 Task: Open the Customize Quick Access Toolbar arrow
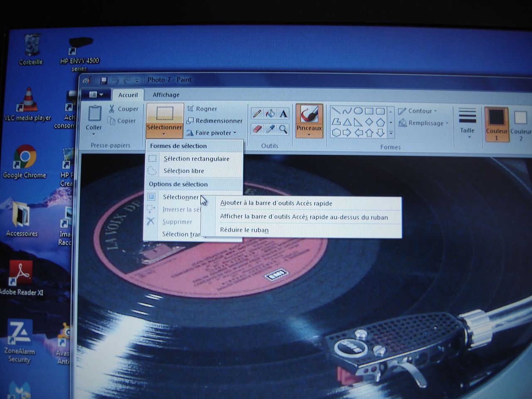[137, 81]
